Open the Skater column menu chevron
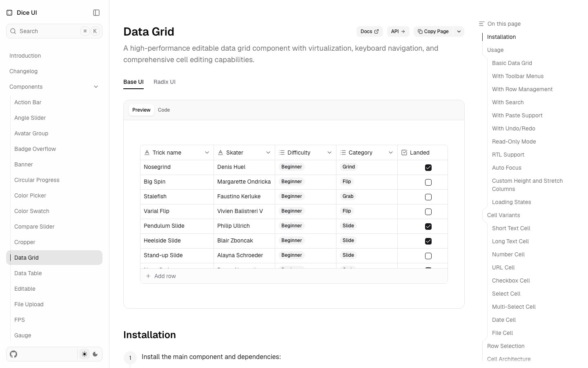Viewport: 588px width, 368px height. 268,153
